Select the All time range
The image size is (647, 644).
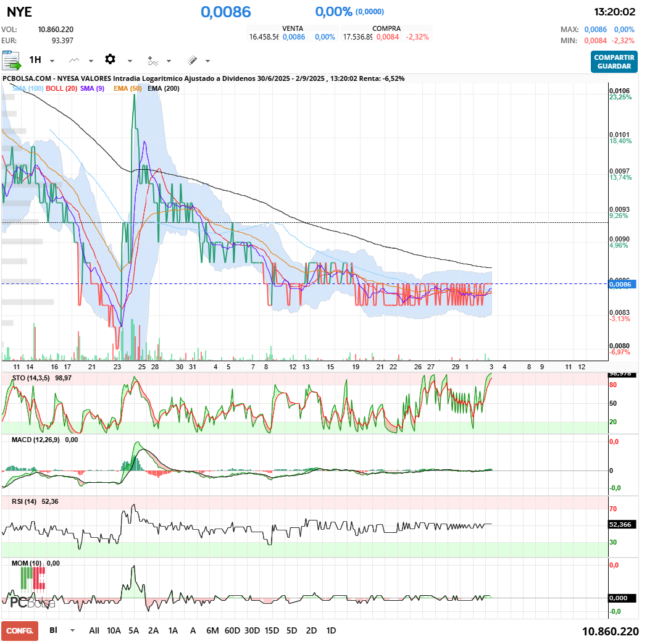point(94,631)
